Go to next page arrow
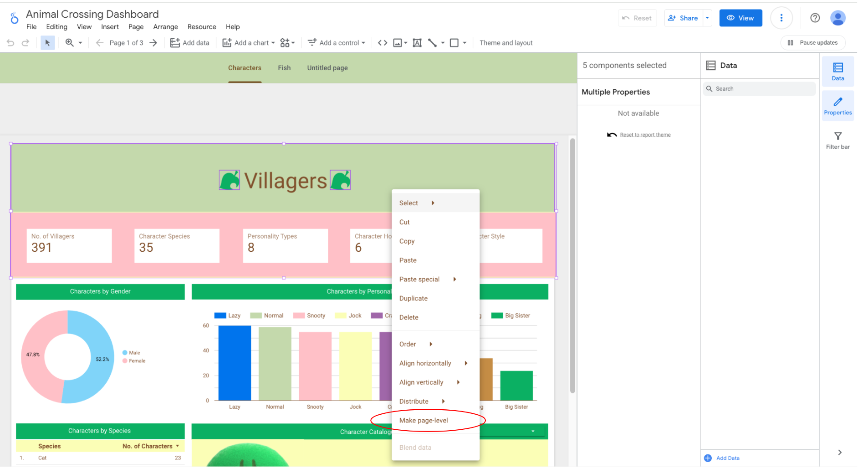Screen dimensions: 868x468 (x=153, y=43)
